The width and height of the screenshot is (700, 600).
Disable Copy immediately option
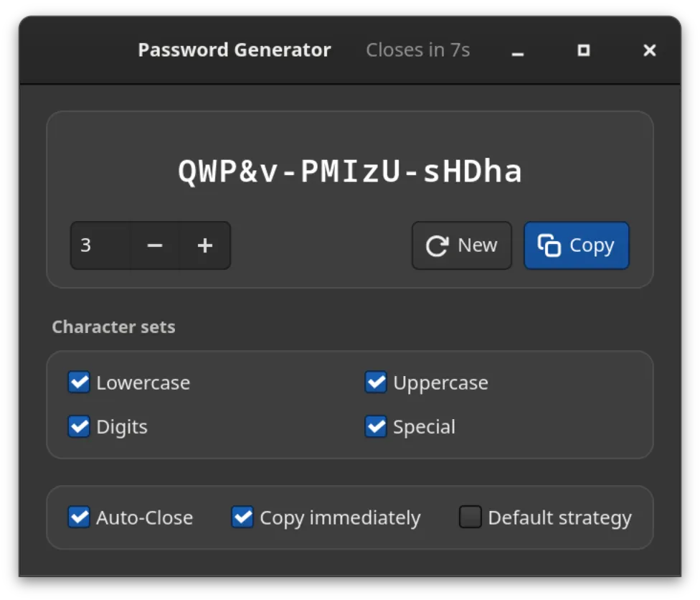242,517
